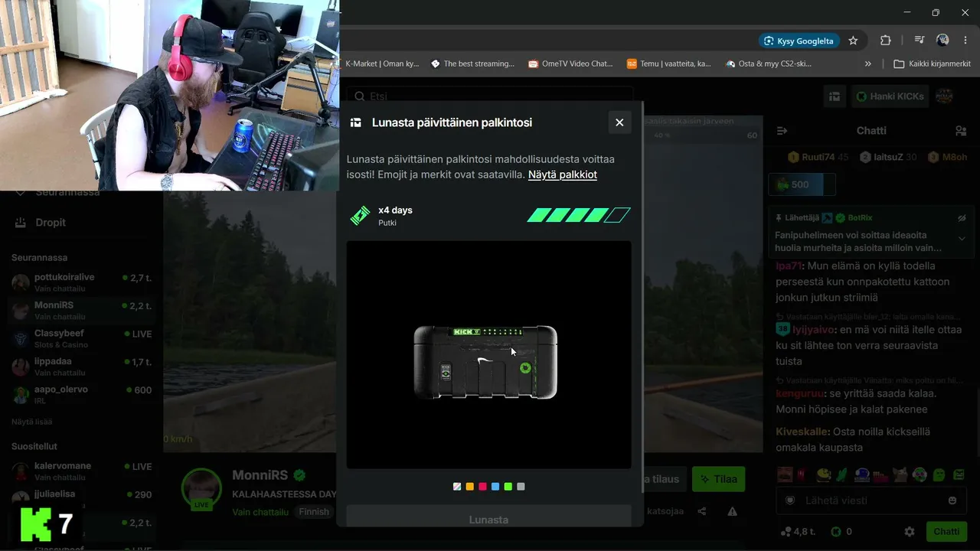Viewport: 980px width, 551px height.
Task: Select the green rarity swatch
Action: click(x=508, y=487)
